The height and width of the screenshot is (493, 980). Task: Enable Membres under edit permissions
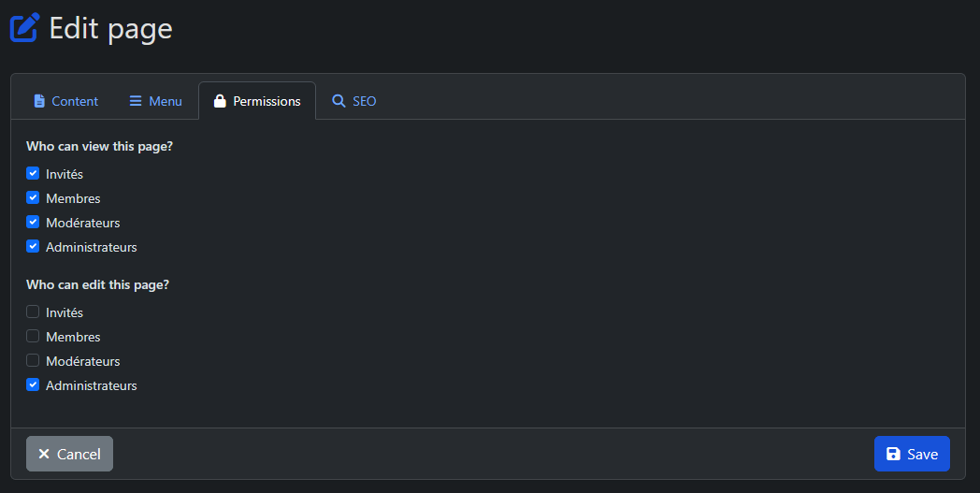(33, 336)
